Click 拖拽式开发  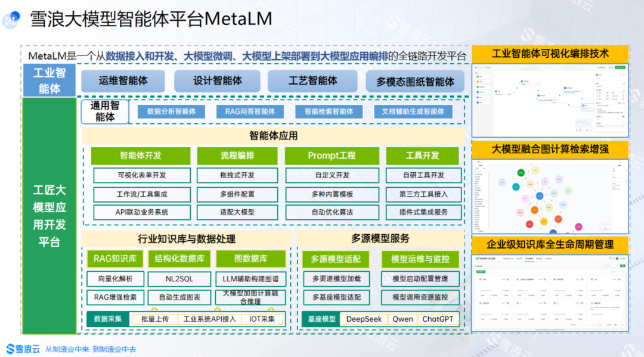tap(237, 175)
